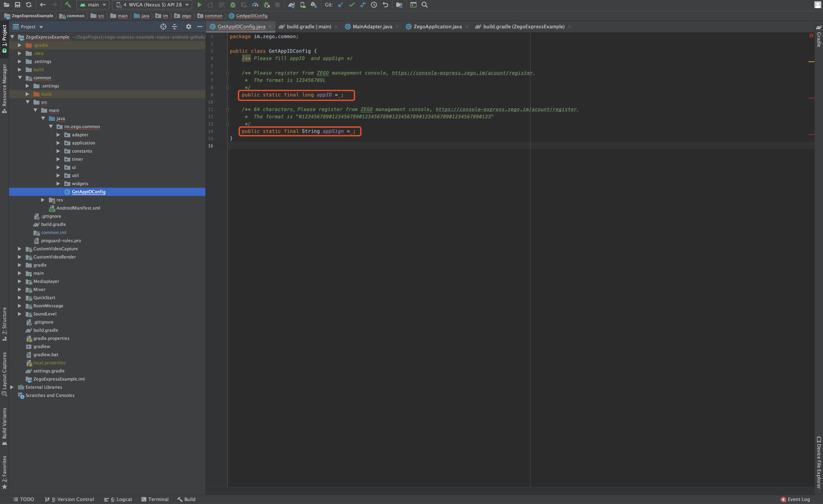823x504 pixels.
Task: Switch to MainAdapter.java tab
Action: click(x=372, y=27)
